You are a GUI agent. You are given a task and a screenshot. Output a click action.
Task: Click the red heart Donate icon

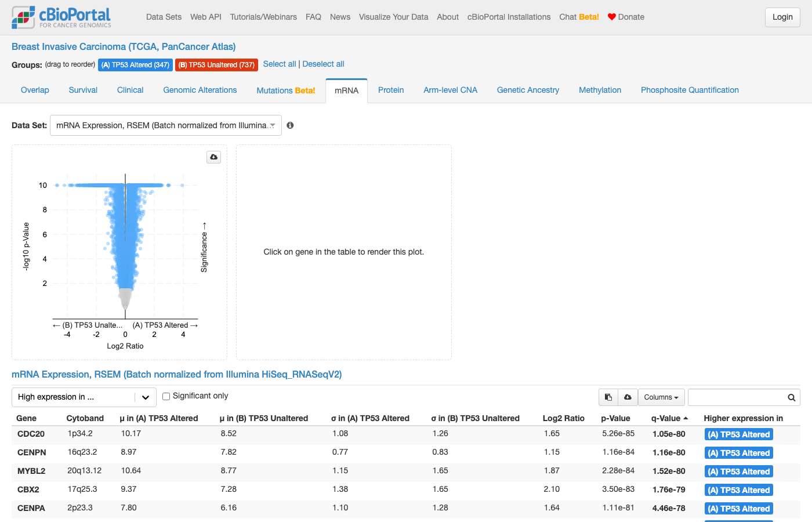pyautogui.click(x=611, y=17)
